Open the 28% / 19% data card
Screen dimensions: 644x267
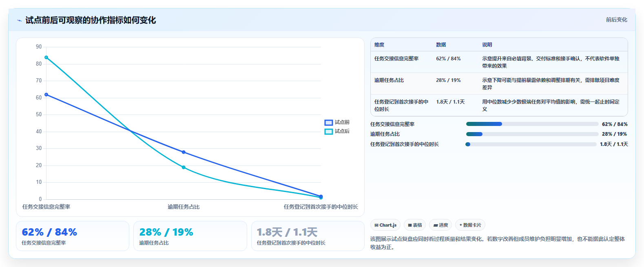pos(190,236)
